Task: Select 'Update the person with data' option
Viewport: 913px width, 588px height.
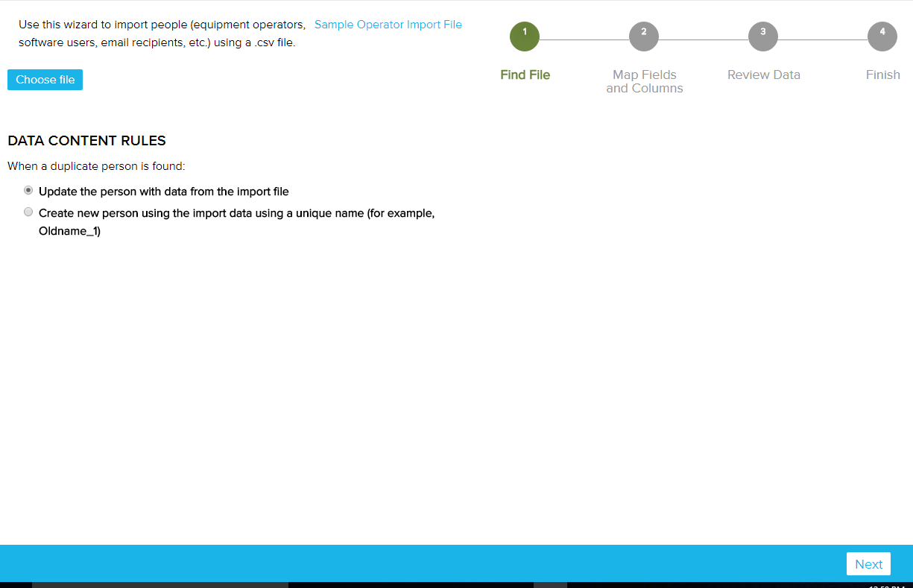Action: coord(28,190)
